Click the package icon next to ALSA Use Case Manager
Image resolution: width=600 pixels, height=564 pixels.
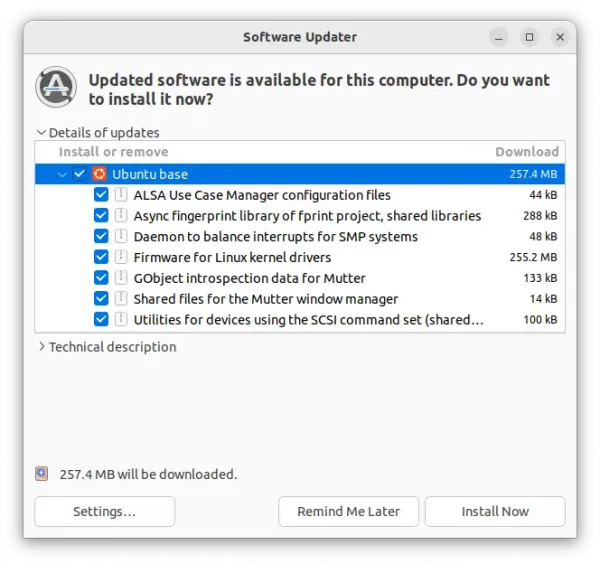[121, 194]
